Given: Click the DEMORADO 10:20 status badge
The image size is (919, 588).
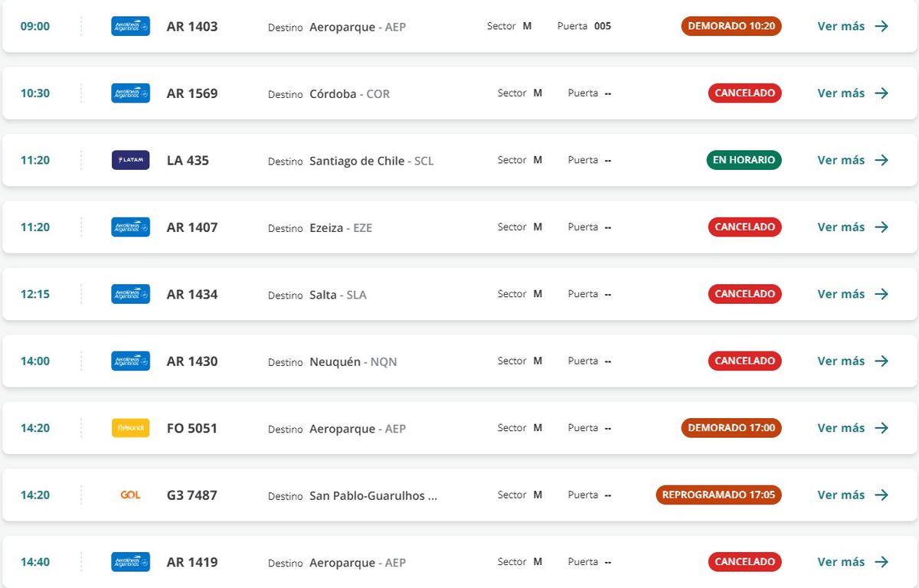Looking at the screenshot, I should [x=731, y=26].
